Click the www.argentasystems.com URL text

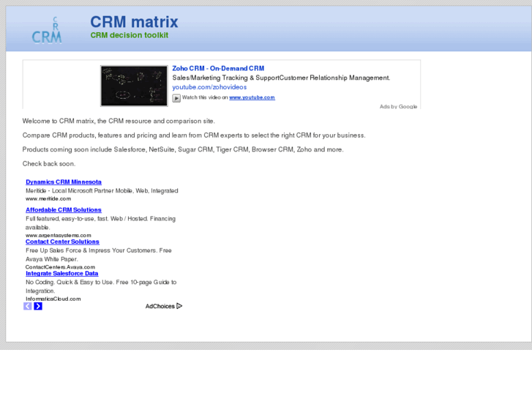coord(59,235)
